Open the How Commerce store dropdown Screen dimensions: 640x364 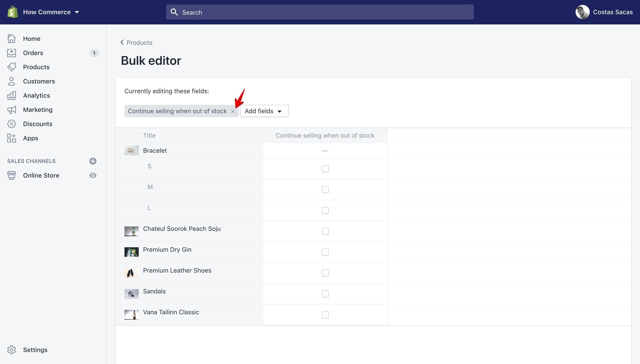(x=51, y=12)
